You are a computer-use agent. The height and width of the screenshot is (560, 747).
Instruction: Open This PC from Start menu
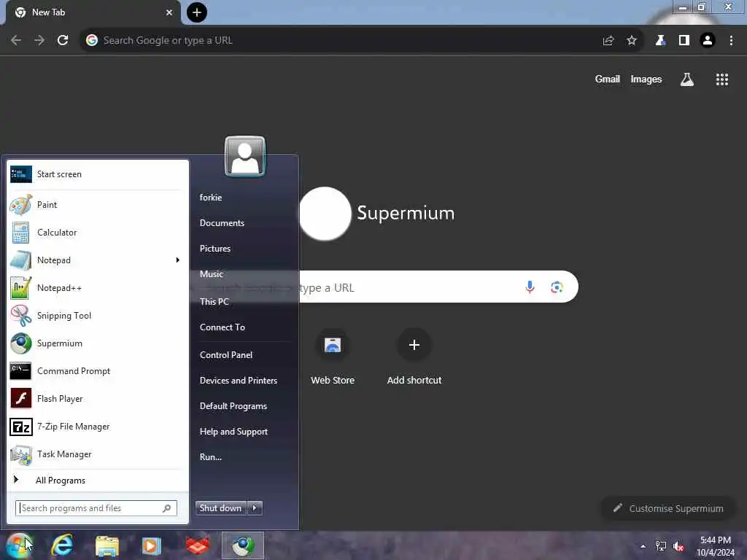coord(214,301)
